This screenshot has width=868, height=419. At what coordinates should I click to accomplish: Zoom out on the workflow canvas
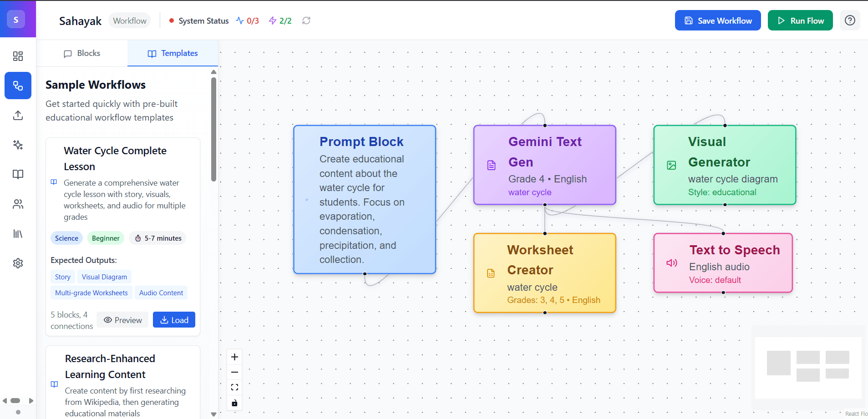[x=234, y=372]
